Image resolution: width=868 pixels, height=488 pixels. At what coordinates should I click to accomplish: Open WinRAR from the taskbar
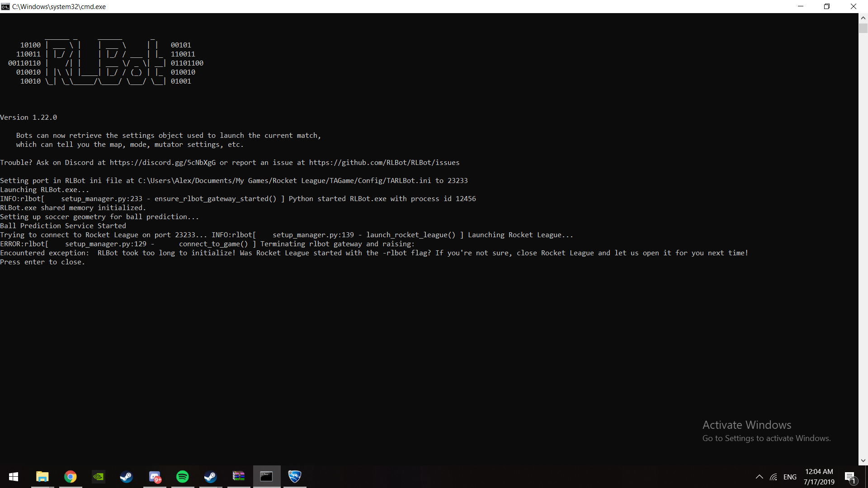(x=238, y=477)
